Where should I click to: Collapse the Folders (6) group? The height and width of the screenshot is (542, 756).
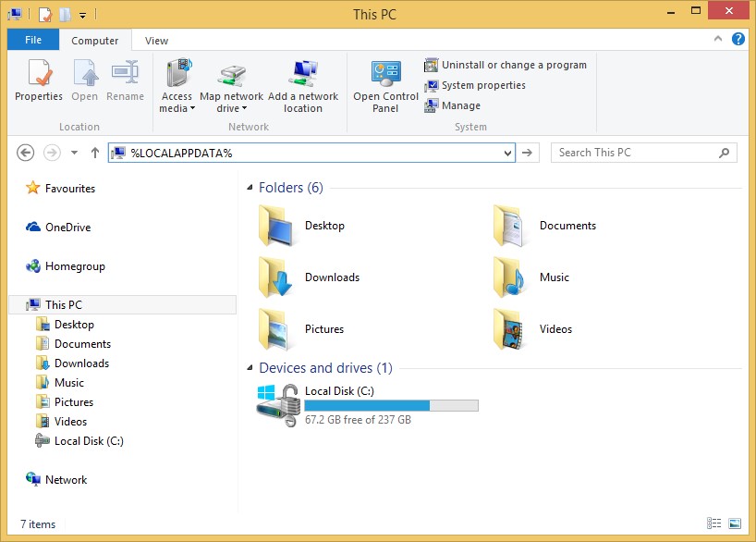click(250, 187)
